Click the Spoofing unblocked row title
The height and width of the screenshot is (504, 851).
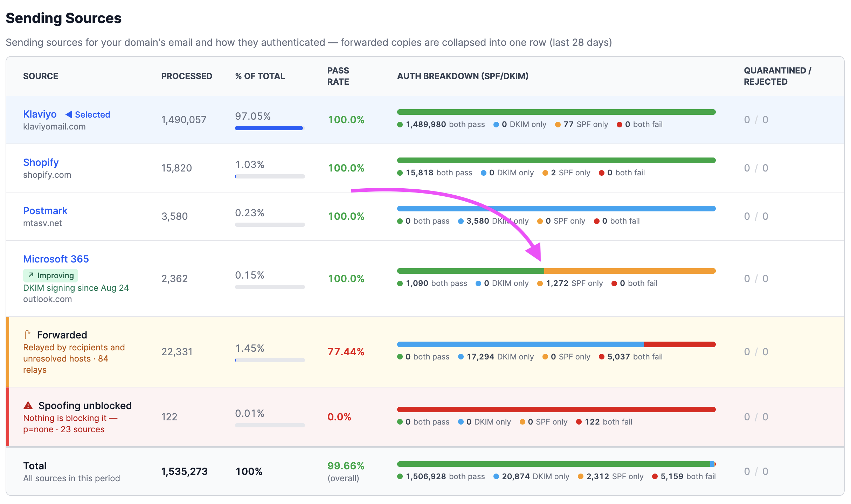85,406
